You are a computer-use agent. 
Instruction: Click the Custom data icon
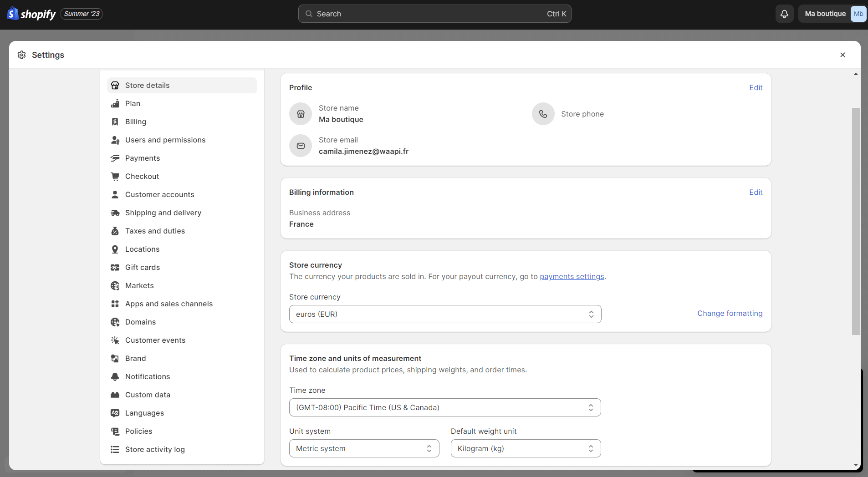tap(115, 395)
